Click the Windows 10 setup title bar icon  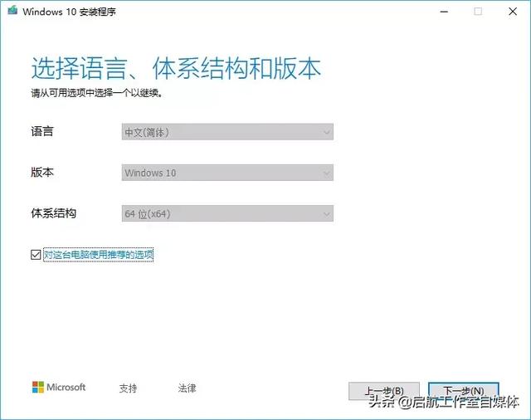click(x=12, y=10)
